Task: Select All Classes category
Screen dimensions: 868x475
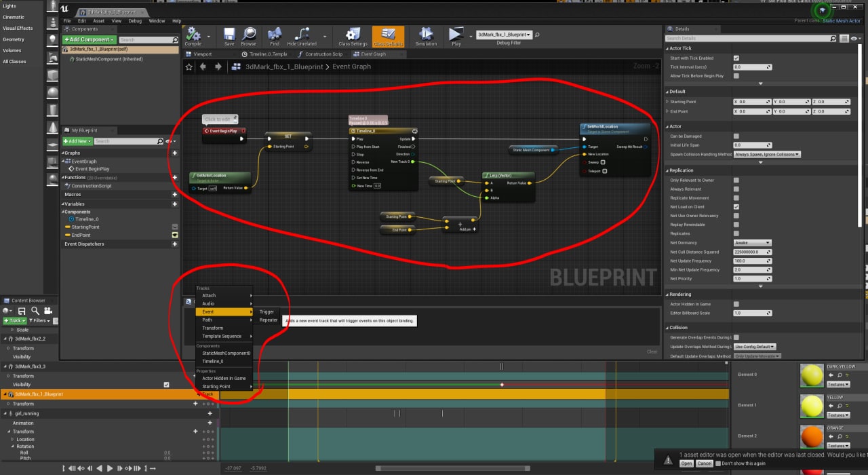Action: (14, 62)
